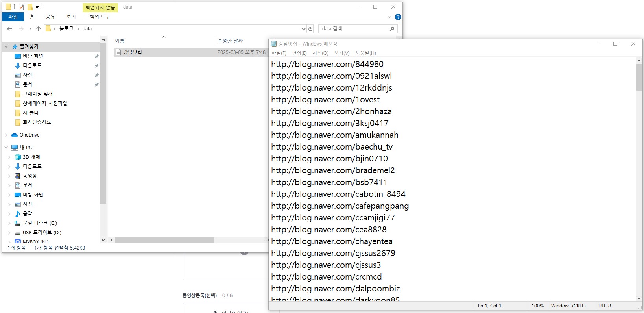644x313 pixels.
Task: Open OneDrive in the navigation pane
Action: [x=30, y=135]
